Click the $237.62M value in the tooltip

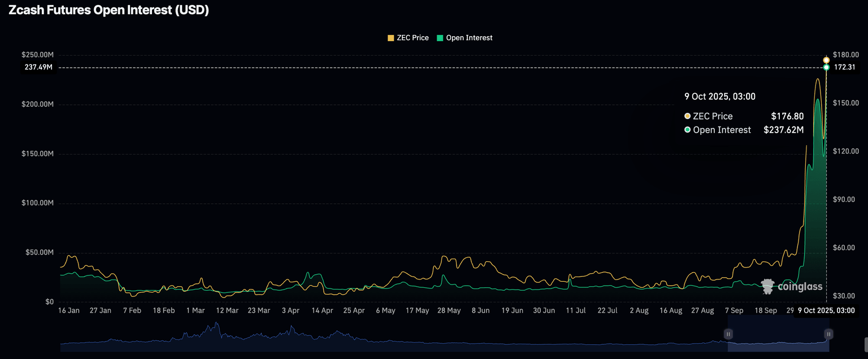[783, 130]
